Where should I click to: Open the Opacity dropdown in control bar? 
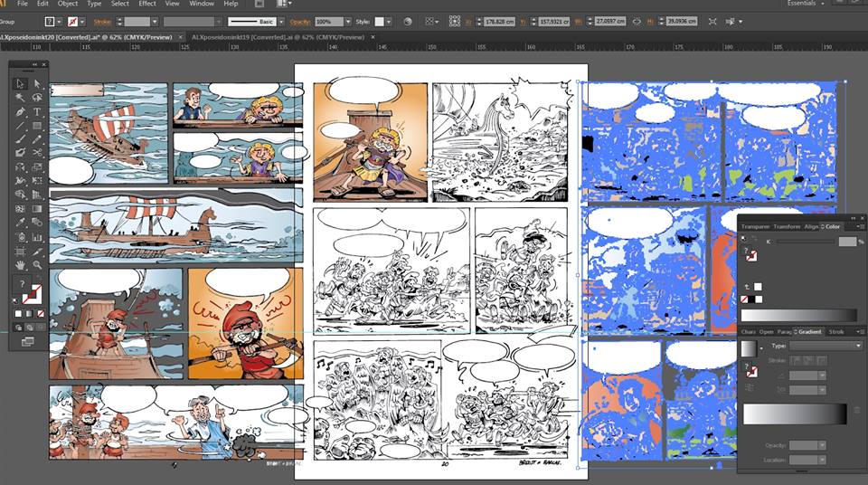click(x=347, y=21)
